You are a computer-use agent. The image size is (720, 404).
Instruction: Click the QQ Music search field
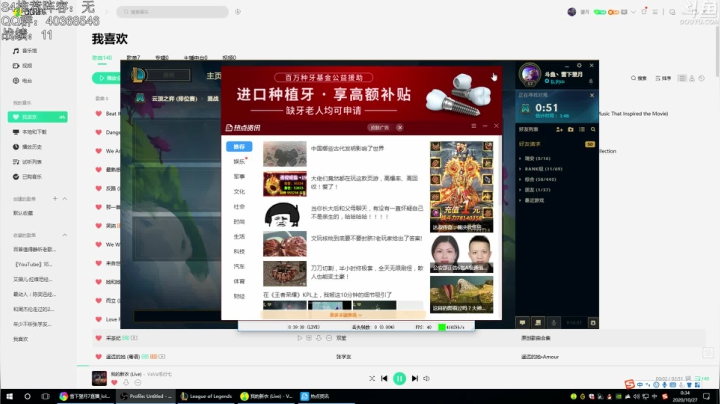pos(172,12)
